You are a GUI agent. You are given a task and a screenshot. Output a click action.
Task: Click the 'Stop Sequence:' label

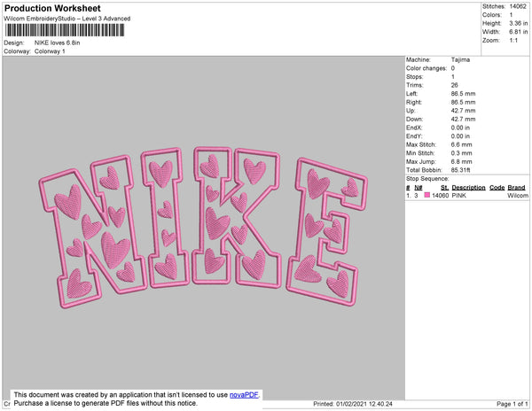point(427,179)
